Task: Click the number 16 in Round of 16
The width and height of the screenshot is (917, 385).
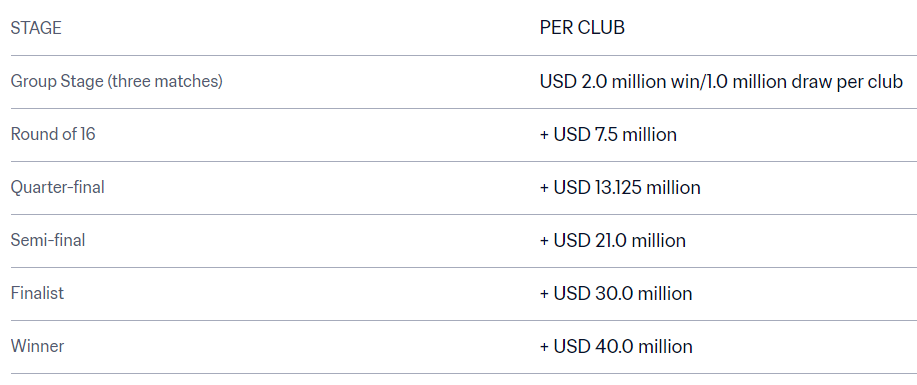Action: [x=88, y=134]
